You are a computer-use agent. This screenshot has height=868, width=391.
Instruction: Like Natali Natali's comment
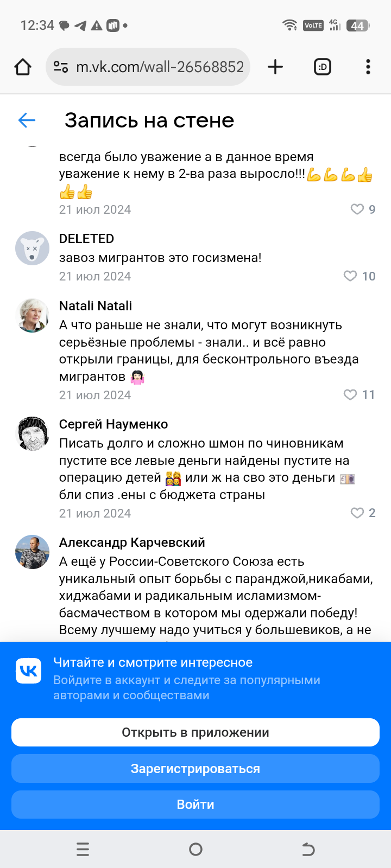tap(350, 395)
